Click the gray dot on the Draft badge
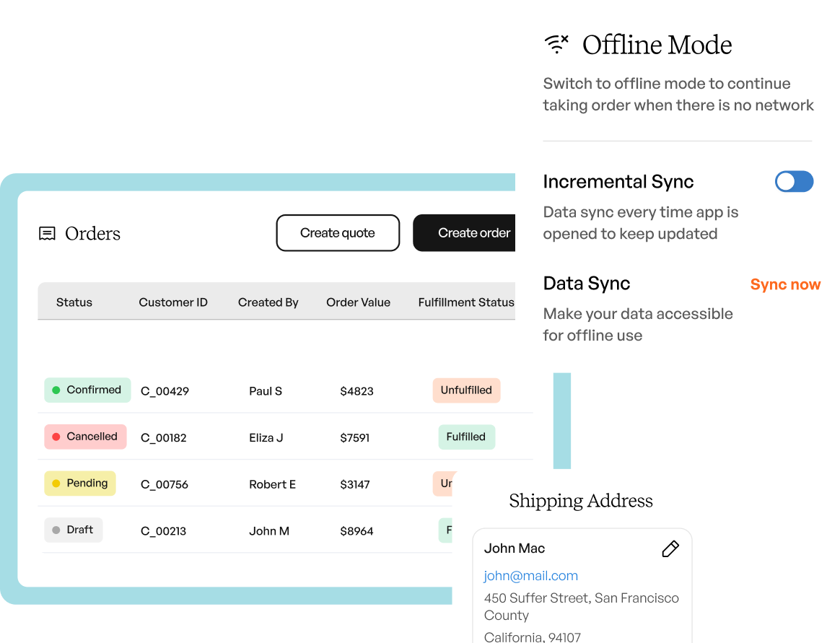 (56, 530)
